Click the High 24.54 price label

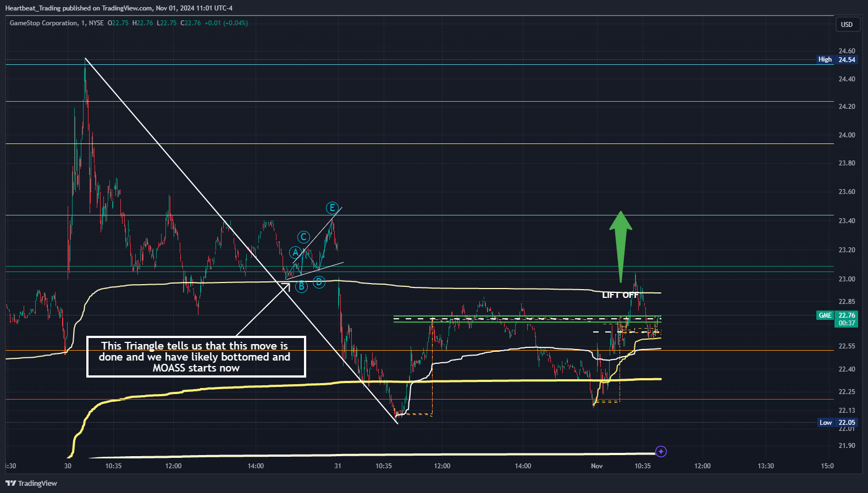pos(837,60)
